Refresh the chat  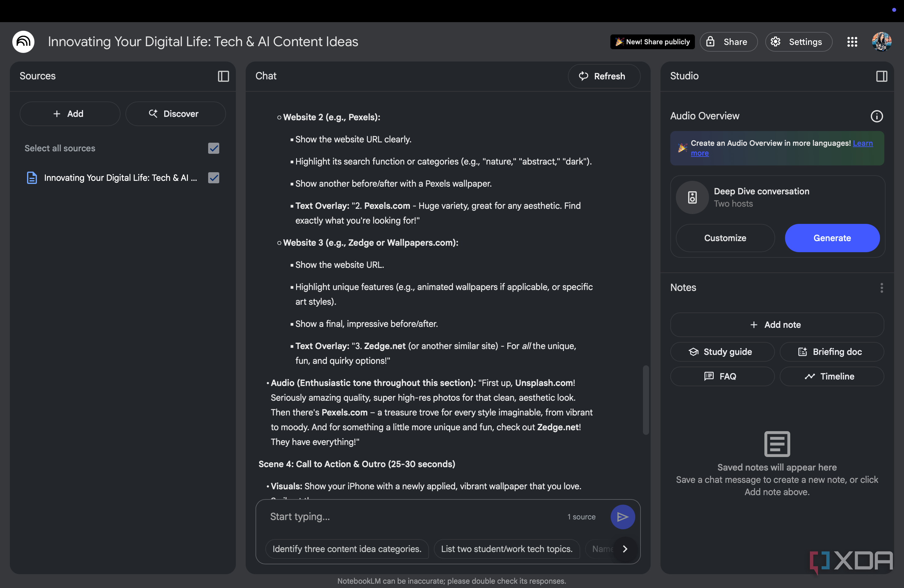point(604,76)
